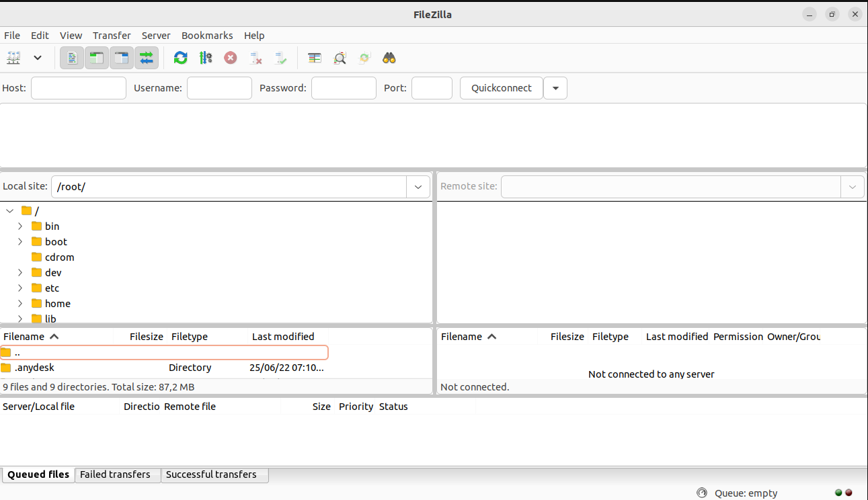This screenshot has width=868, height=500.
Task: Cancel the current operation with red X
Action: (x=231, y=58)
